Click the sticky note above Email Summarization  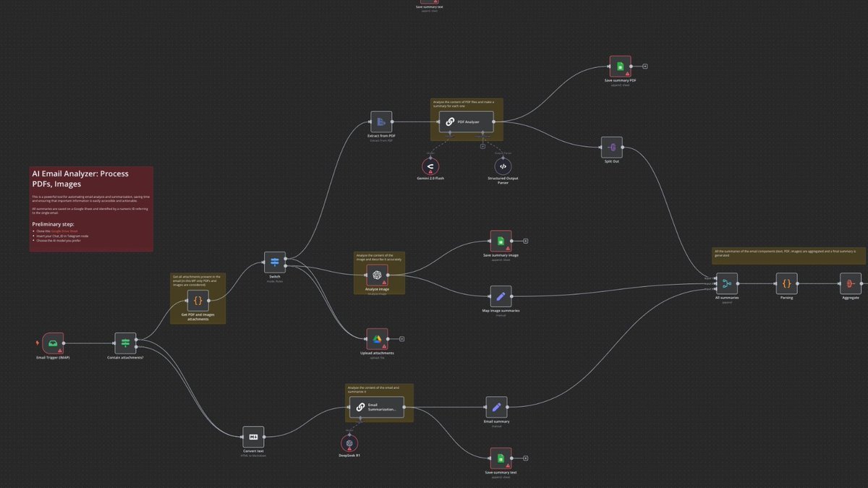click(x=379, y=390)
